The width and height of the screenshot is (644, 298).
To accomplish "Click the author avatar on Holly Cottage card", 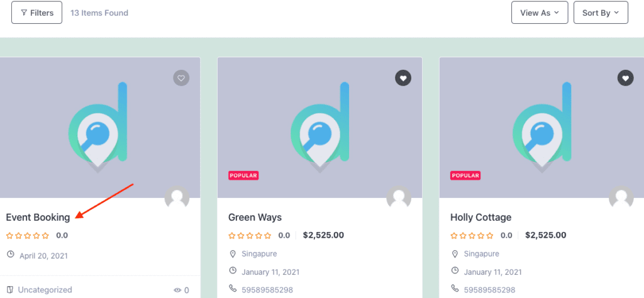I will tap(621, 198).
